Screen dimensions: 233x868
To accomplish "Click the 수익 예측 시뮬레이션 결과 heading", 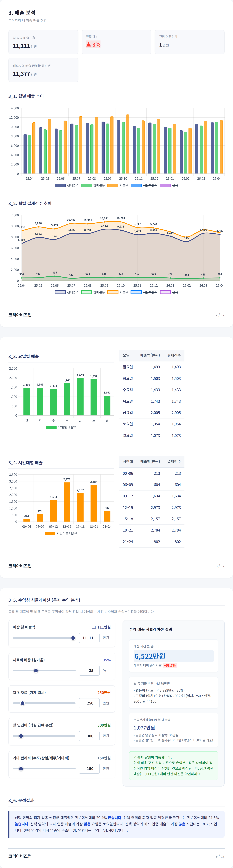I will 151,629.
